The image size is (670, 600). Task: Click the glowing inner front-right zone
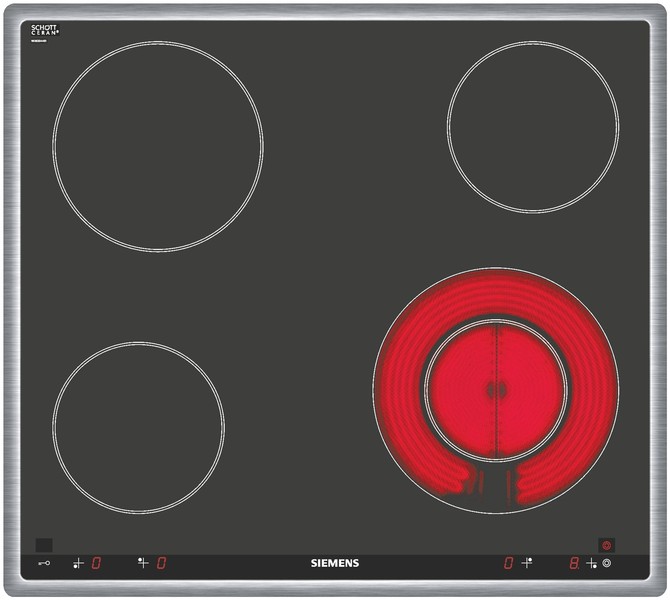tap(496, 390)
